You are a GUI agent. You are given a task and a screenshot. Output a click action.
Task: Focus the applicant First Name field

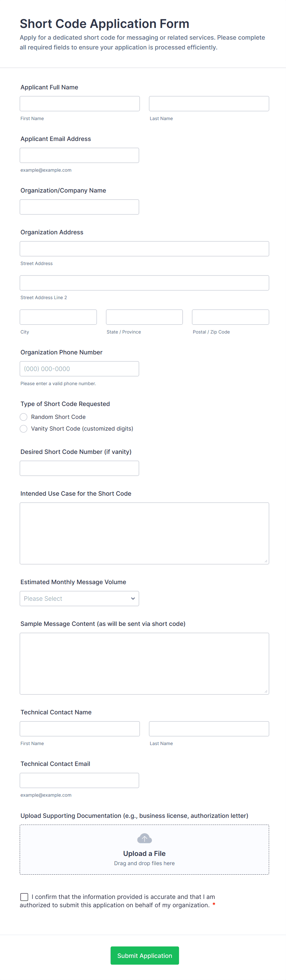80,103
